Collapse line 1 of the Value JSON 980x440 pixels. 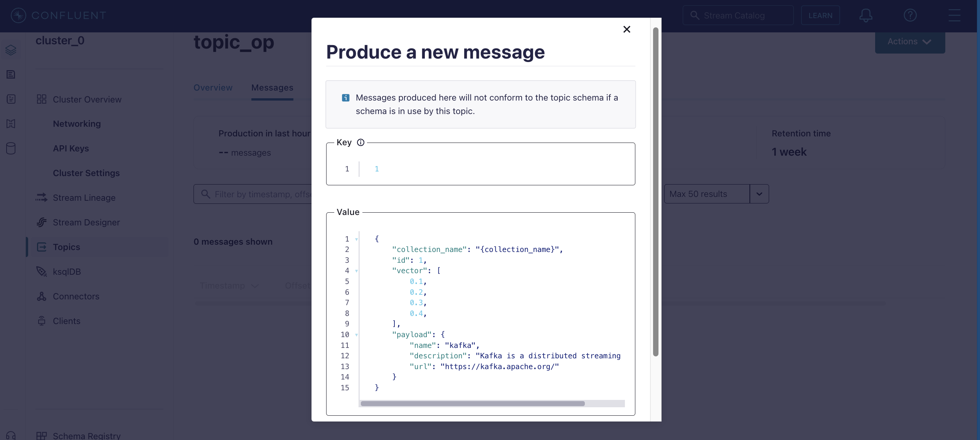tap(355, 239)
